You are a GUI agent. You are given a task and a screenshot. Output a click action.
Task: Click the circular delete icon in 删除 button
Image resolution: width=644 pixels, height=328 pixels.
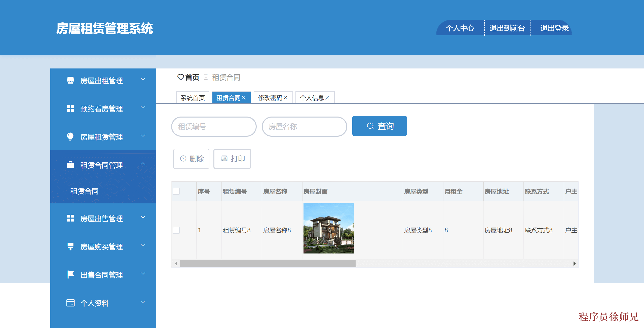(183, 159)
